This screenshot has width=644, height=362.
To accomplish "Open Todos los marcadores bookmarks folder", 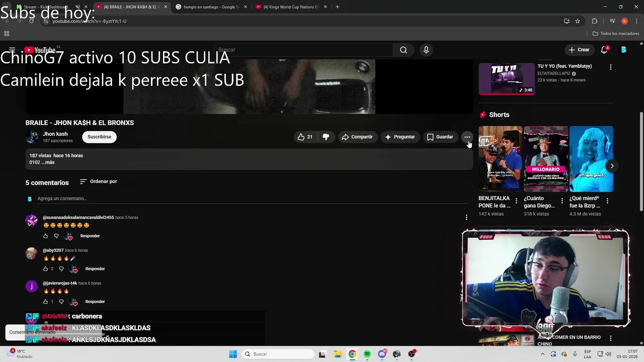I will (x=616, y=34).
